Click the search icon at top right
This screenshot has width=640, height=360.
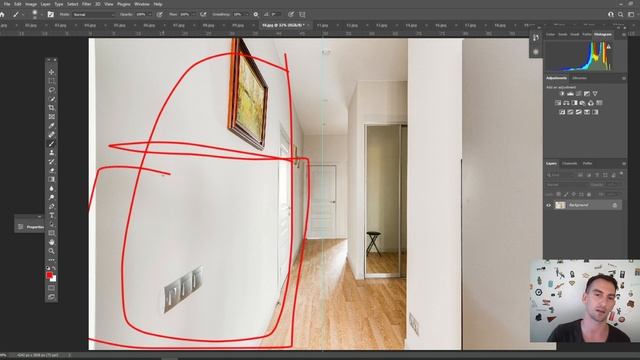click(x=620, y=14)
